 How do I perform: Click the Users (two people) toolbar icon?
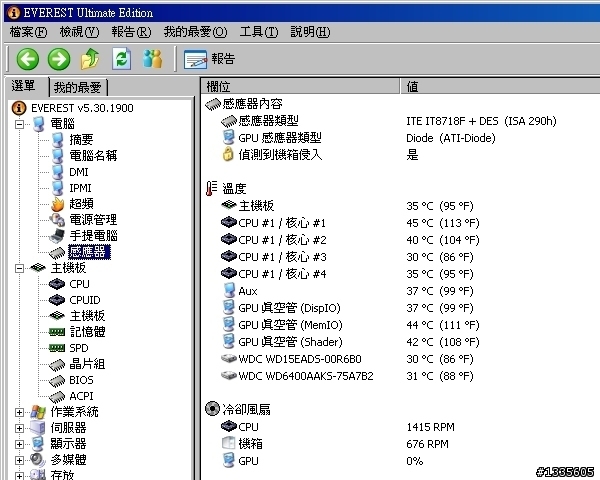[x=153, y=59]
